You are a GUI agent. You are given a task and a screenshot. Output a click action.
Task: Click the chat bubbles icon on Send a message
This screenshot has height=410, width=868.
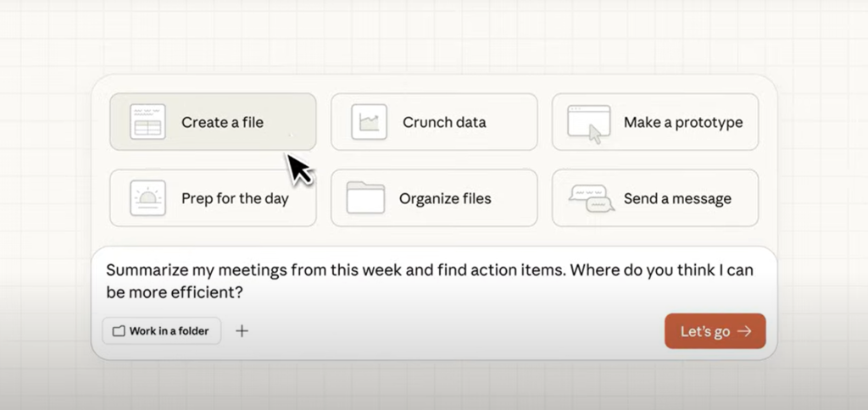coord(591,198)
